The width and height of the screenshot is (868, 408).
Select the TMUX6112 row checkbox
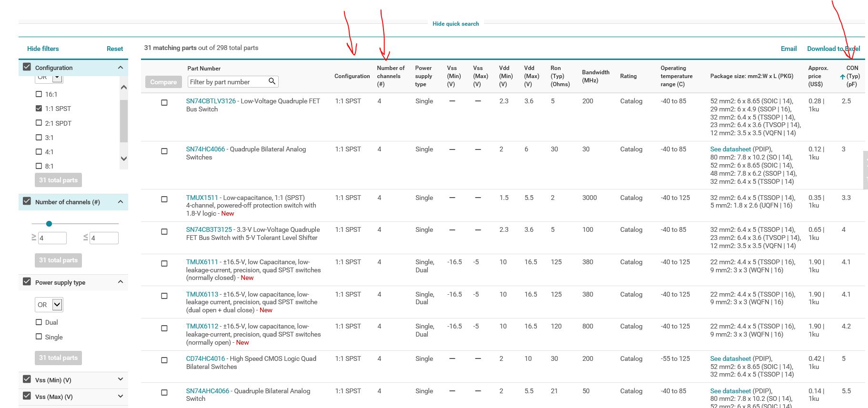click(164, 328)
